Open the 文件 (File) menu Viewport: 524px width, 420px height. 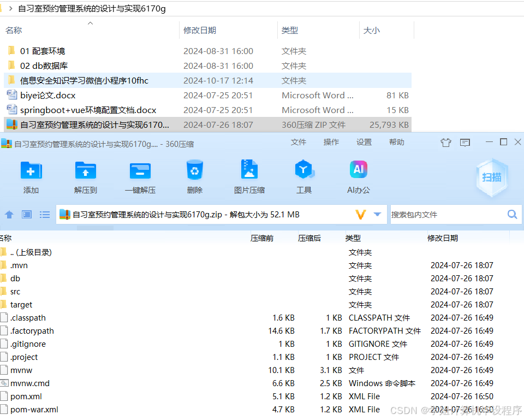click(299, 142)
